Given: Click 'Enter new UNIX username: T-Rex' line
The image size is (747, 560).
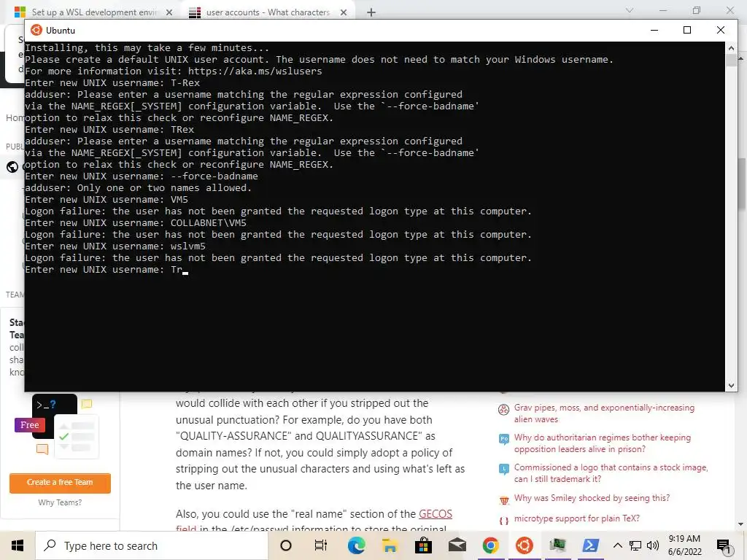Looking at the screenshot, I should click(112, 83).
